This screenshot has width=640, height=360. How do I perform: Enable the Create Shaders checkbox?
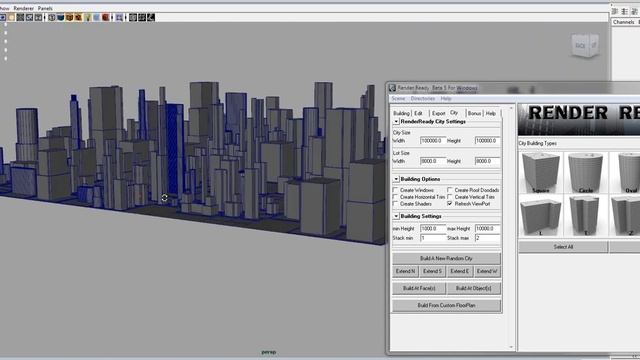pos(395,203)
